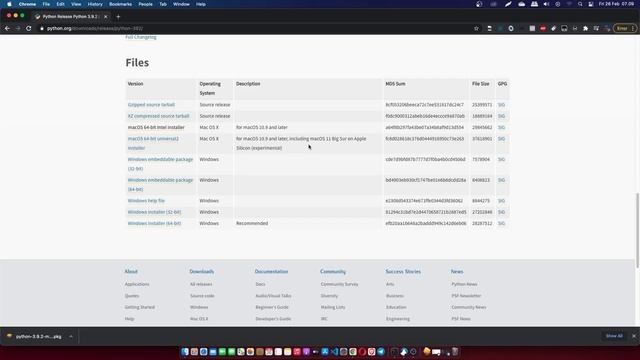Open the Chrome menu in the menu bar
Viewport: 640px width, 360px height.
point(27,4)
